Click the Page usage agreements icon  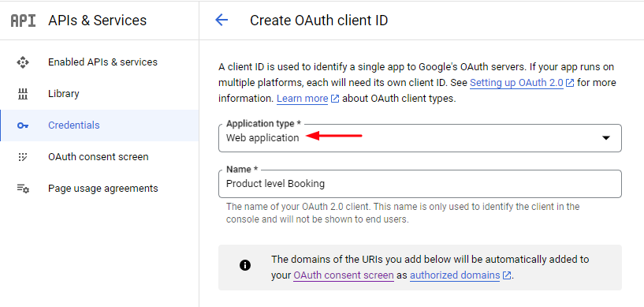pyautogui.click(x=23, y=189)
